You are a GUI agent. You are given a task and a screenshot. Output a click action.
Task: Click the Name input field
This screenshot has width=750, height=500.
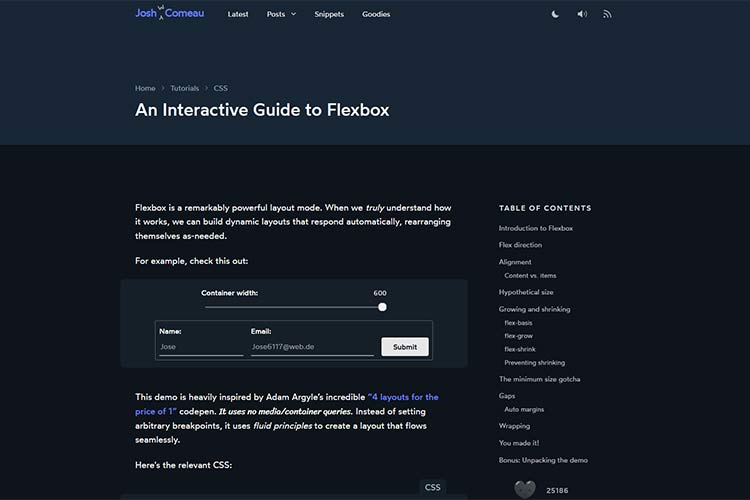tap(200, 347)
